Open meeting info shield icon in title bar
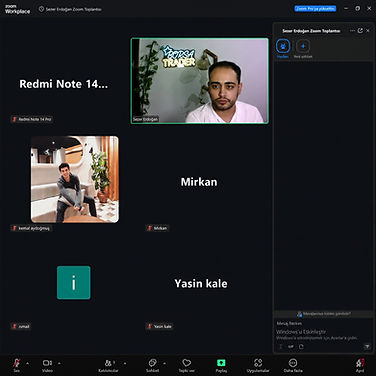This screenshot has height=376, width=376. click(x=41, y=9)
